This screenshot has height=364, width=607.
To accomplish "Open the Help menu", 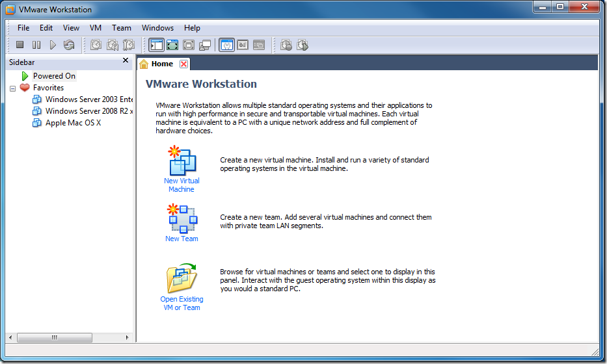I will coord(192,28).
